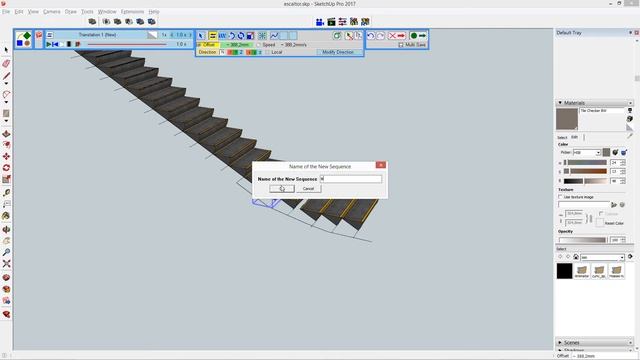The image size is (640, 360).
Task: Click the Opacity slider
Action: click(583, 240)
